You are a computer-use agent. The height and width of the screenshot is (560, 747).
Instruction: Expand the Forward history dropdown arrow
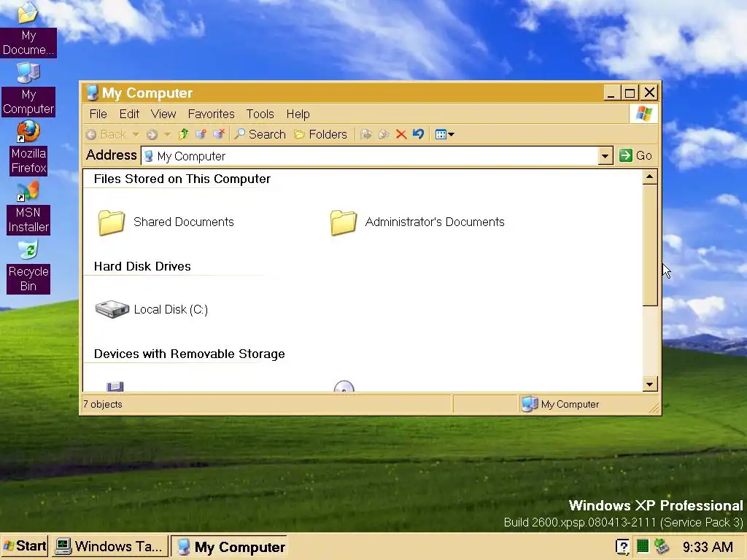(167, 134)
